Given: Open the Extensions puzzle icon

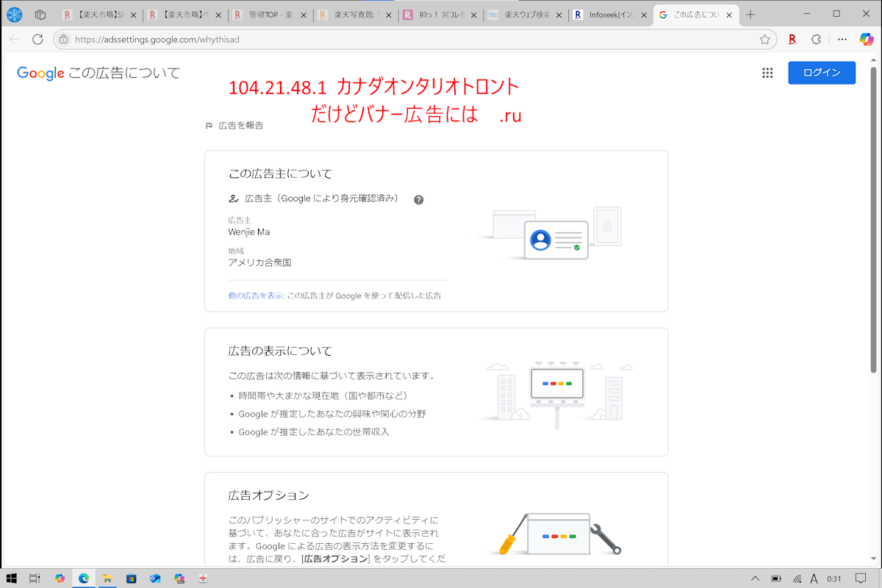Looking at the screenshot, I should pos(816,39).
